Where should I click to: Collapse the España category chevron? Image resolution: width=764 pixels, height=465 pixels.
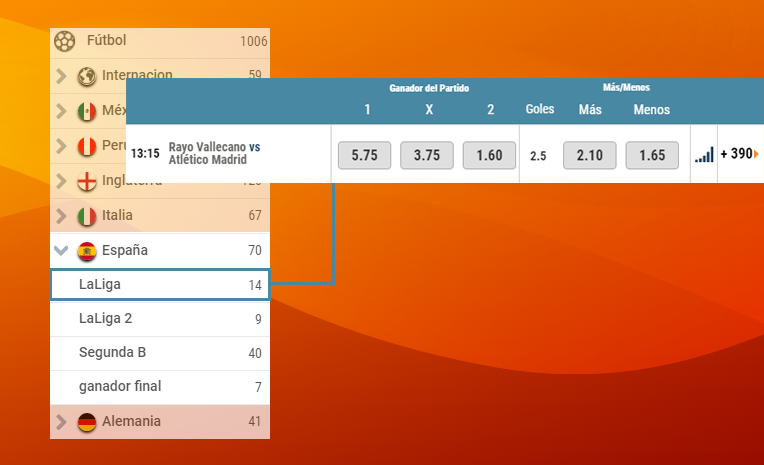coord(61,251)
